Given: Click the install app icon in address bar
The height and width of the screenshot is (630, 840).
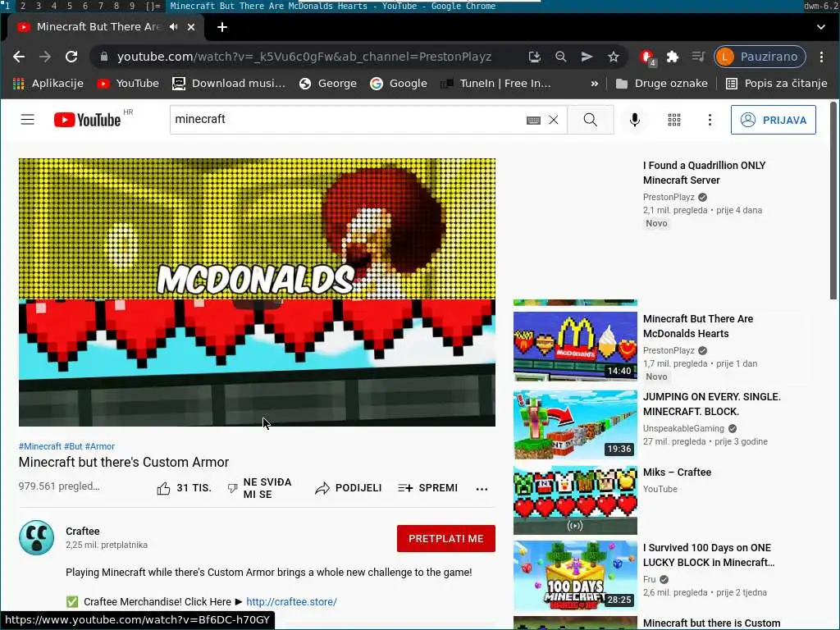Looking at the screenshot, I should click(534, 57).
